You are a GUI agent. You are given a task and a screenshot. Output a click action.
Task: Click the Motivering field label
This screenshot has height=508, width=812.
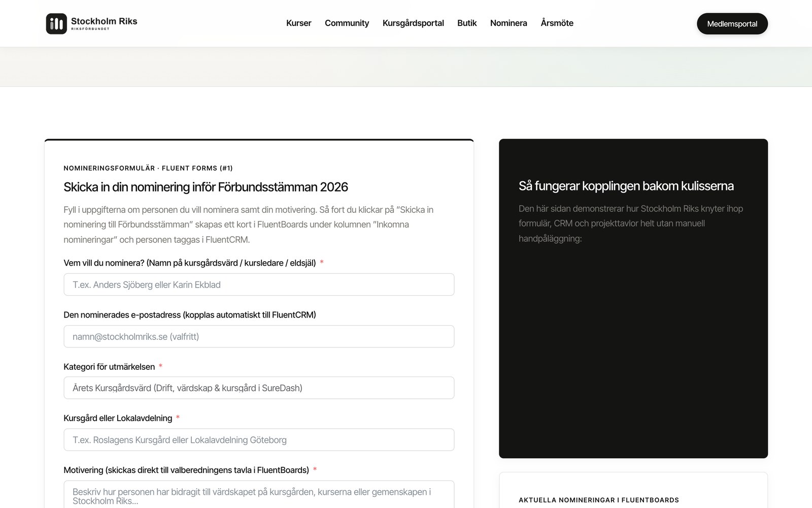click(x=186, y=470)
